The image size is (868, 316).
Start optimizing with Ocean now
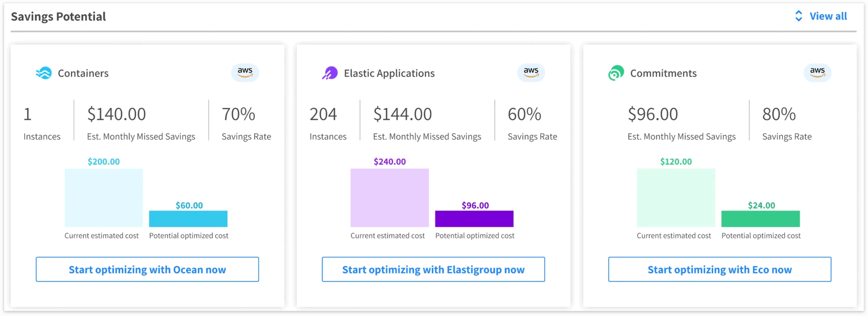147,270
